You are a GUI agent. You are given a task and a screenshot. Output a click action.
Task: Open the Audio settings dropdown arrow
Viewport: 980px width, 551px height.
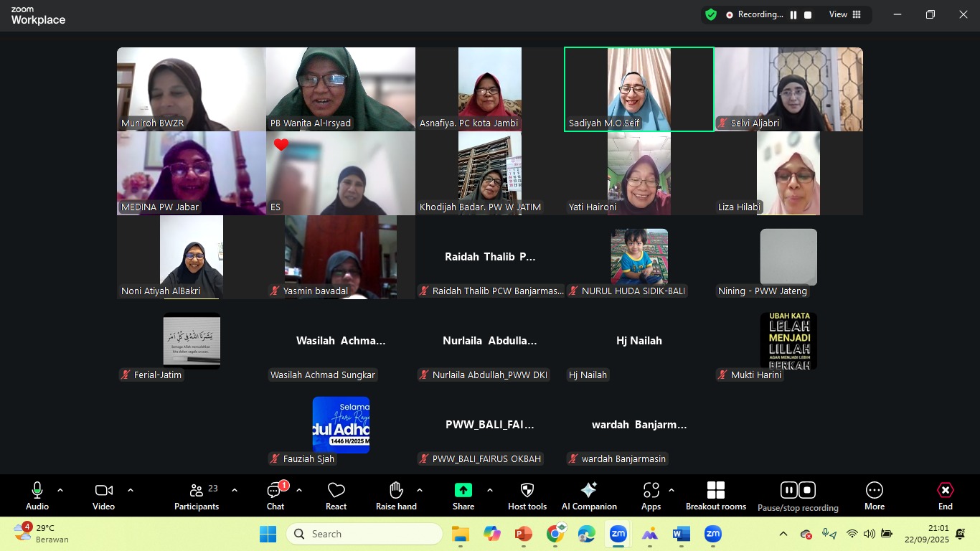[60, 491]
